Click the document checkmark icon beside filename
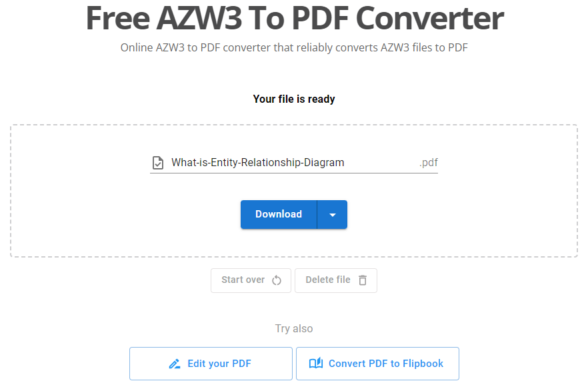588x387 pixels. 158,163
